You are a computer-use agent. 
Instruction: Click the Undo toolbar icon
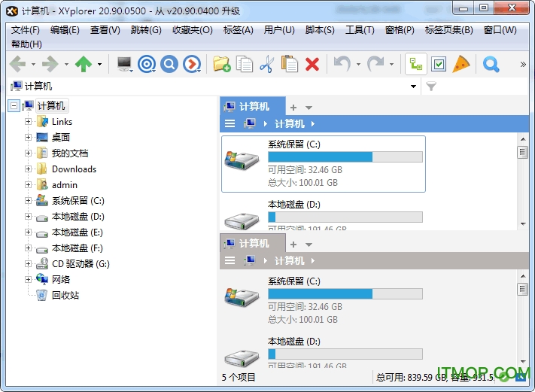coord(342,64)
